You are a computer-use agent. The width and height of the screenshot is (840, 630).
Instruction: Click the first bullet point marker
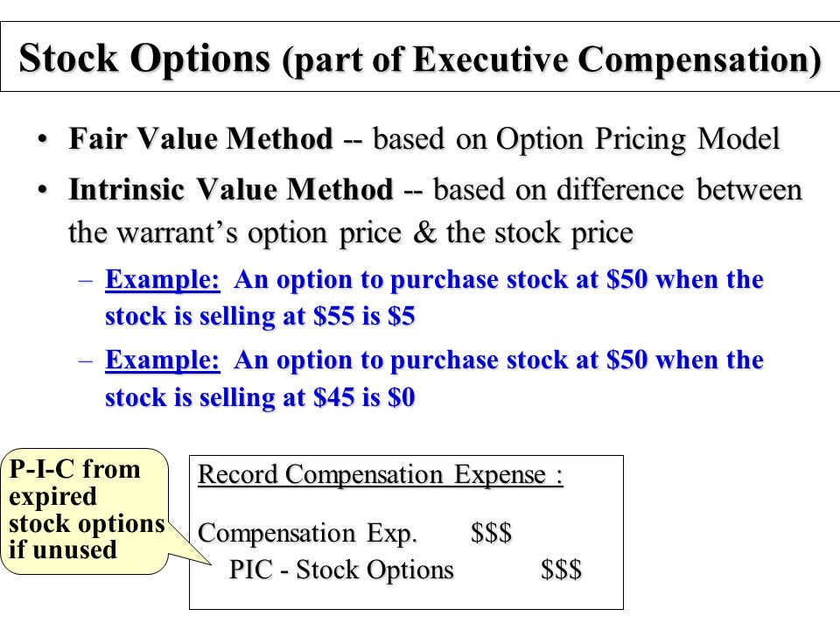pos(43,140)
